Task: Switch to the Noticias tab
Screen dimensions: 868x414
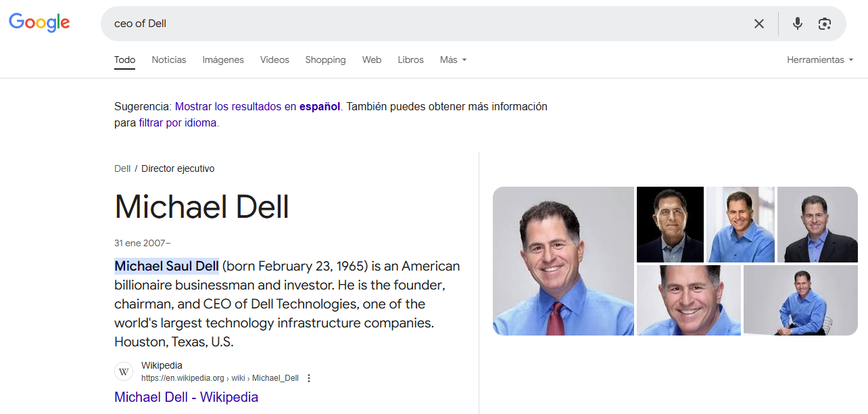Action: click(169, 60)
